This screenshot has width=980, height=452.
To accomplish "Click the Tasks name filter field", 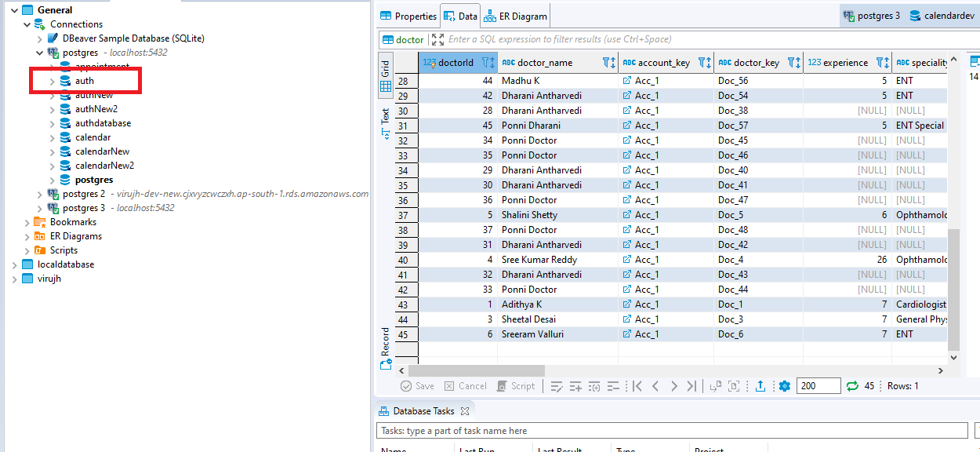I will tap(671, 431).
